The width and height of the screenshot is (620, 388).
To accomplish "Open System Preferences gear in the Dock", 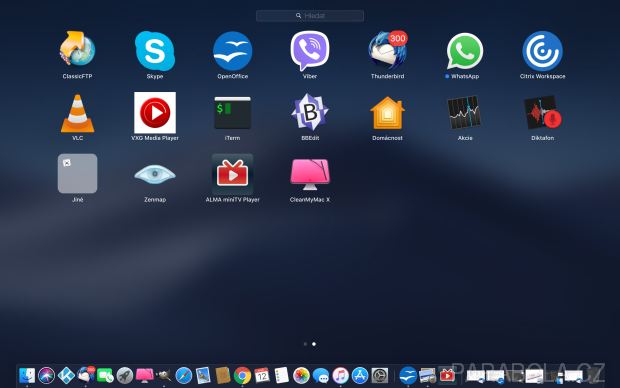I will point(380,375).
